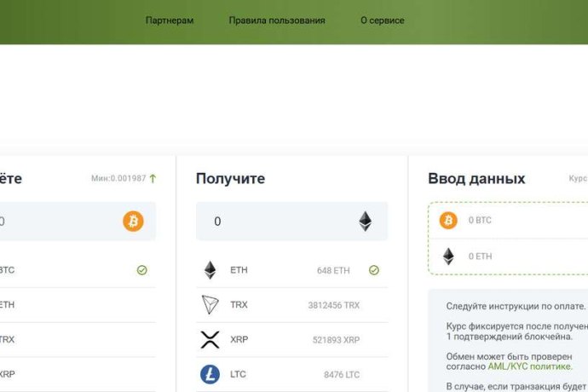Click the receive amount input showing 0
The height and width of the screenshot is (392, 588).
(291, 222)
